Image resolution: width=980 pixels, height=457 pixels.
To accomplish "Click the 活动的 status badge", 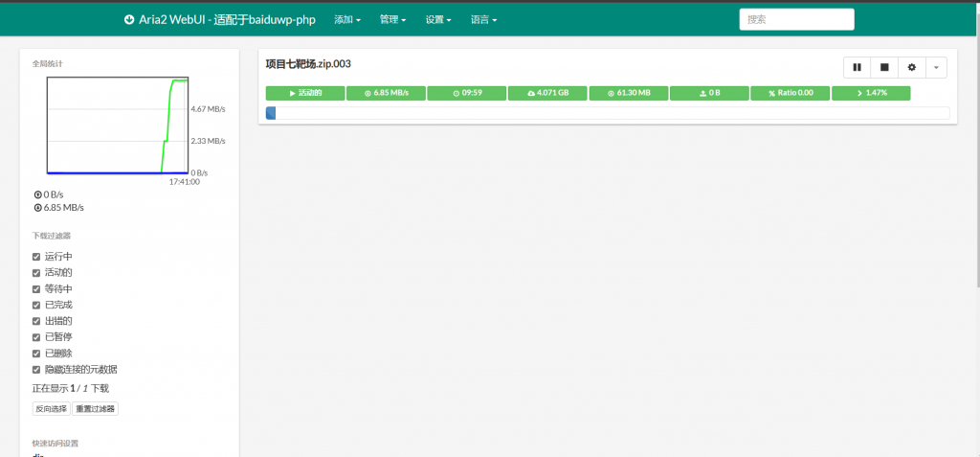I will pyautogui.click(x=305, y=93).
